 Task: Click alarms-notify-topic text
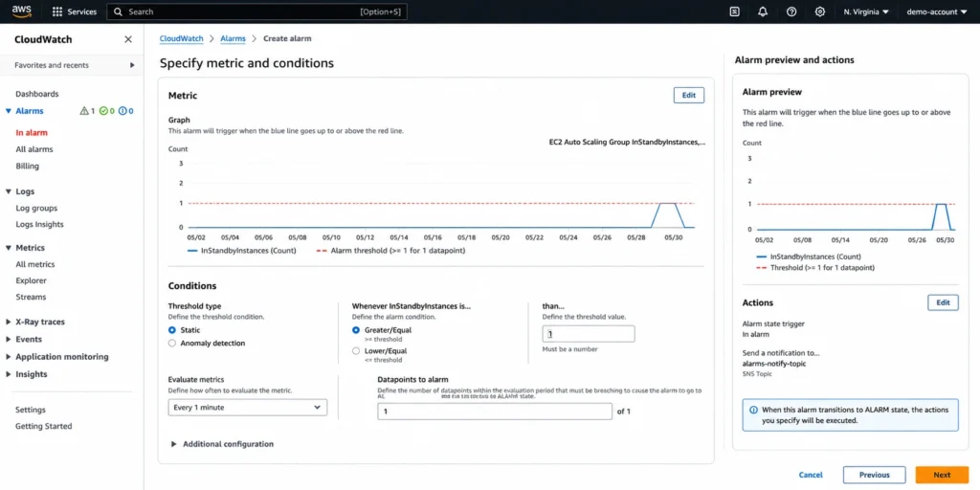(773, 364)
